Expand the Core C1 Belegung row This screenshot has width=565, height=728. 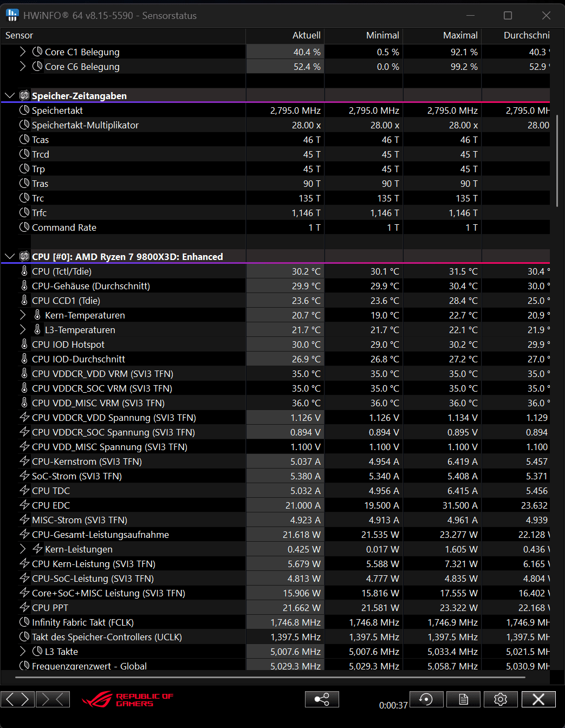coord(22,52)
